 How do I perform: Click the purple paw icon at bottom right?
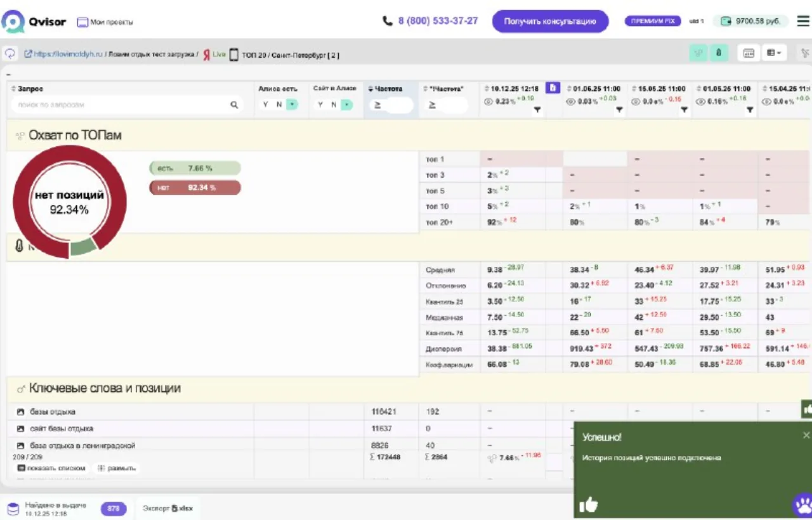pos(802,505)
